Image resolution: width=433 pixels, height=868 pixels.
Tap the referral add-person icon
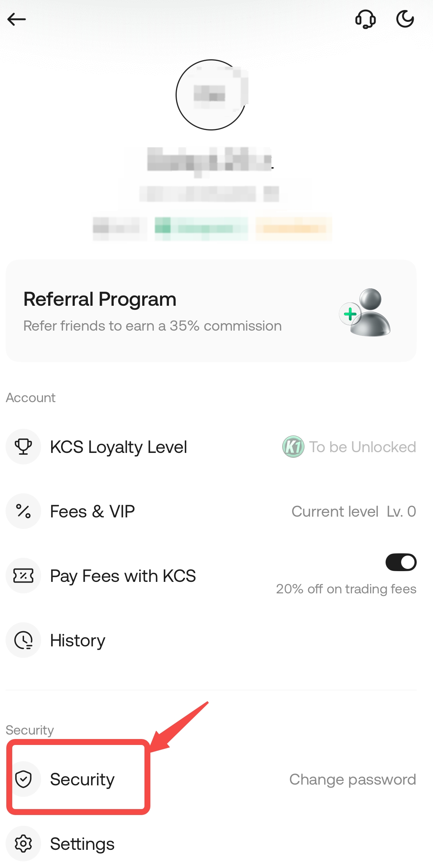365,312
